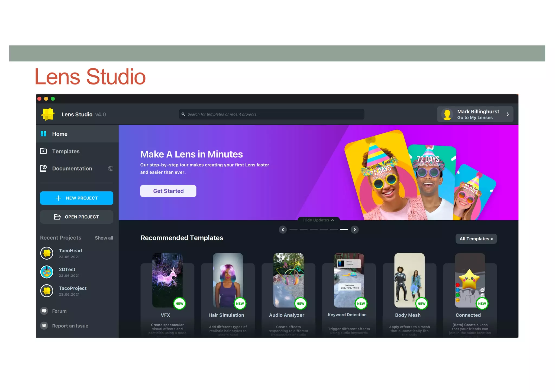Click the NEW PROJECT button
Screen dimensions: 555x392
point(77,198)
